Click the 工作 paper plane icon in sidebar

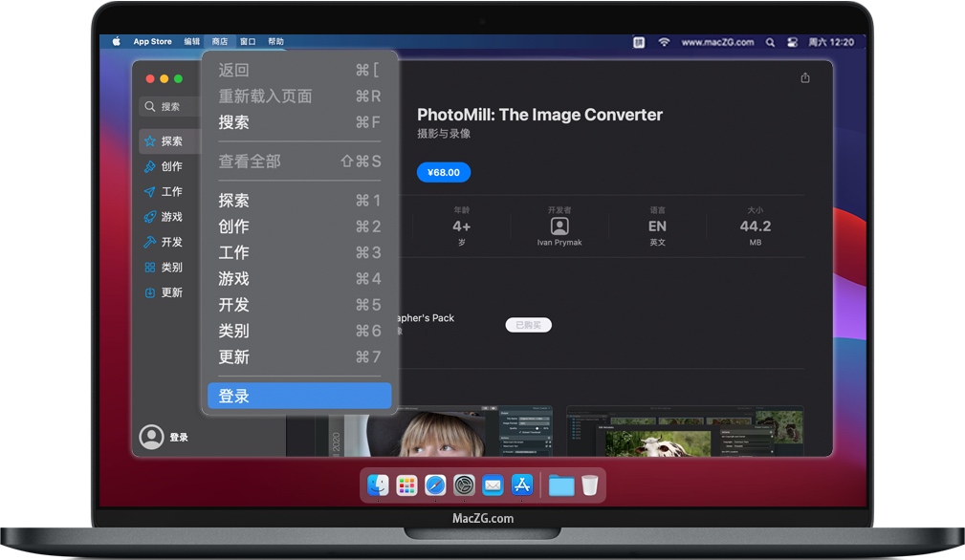(149, 192)
